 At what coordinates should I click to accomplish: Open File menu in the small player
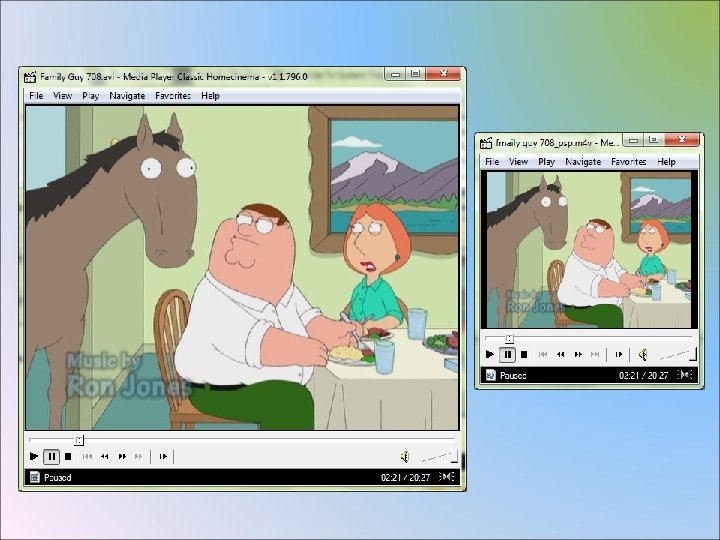point(492,162)
